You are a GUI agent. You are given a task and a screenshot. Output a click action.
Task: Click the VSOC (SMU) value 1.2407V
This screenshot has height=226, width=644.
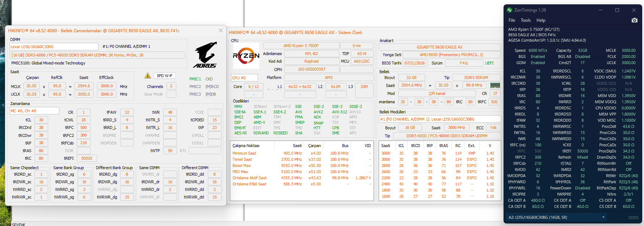point(628,71)
